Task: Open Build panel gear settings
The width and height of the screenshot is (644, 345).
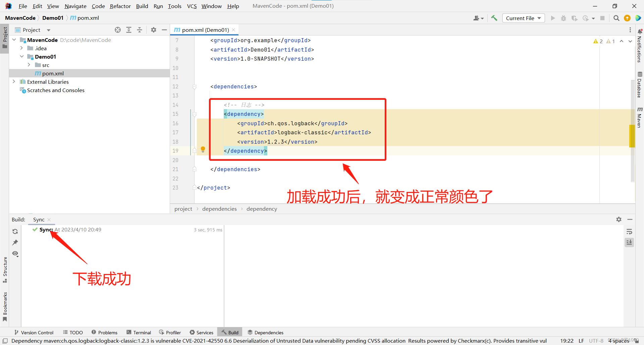Action: click(619, 219)
